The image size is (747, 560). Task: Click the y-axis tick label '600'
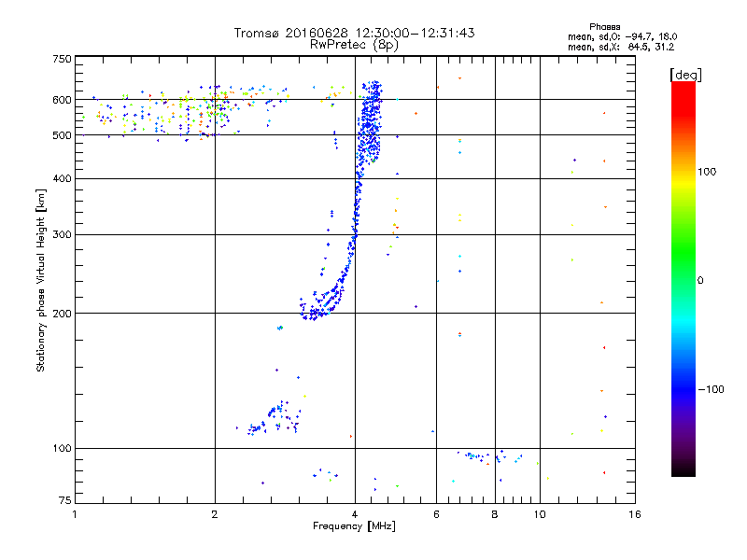tap(62, 100)
